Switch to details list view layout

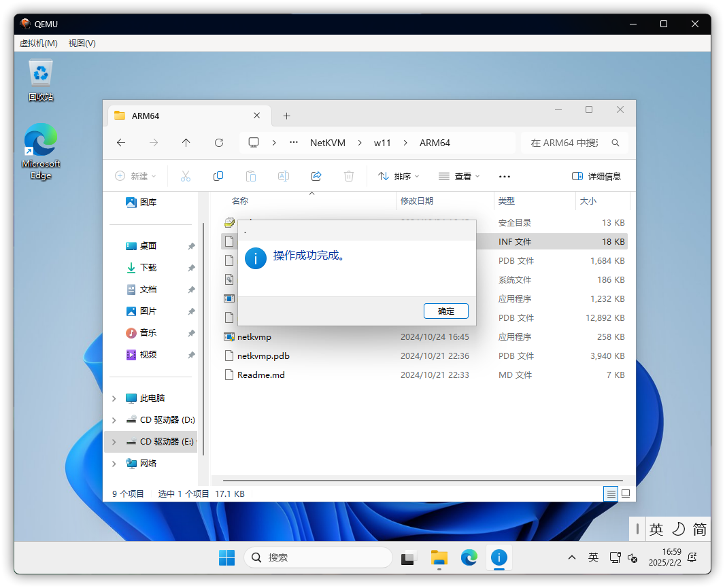611,494
